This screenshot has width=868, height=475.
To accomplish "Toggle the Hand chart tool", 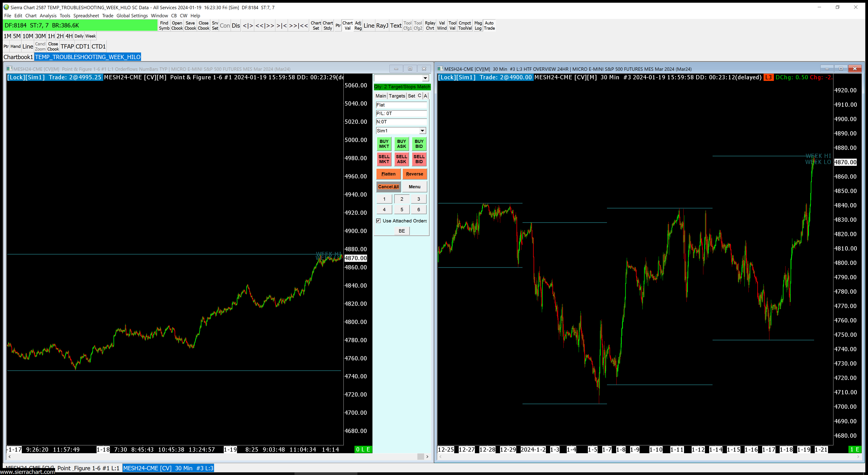I will tap(15, 47).
